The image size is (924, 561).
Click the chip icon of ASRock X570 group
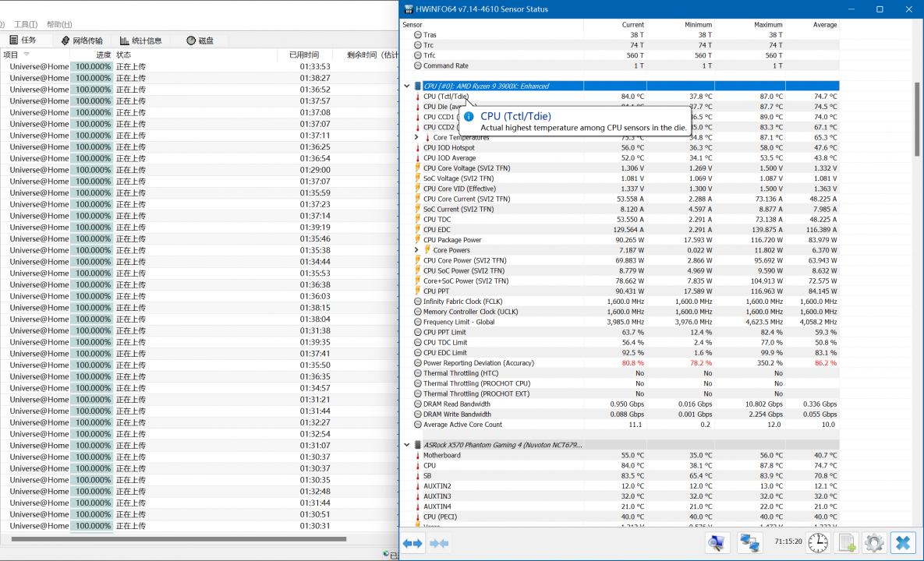click(x=418, y=445)
